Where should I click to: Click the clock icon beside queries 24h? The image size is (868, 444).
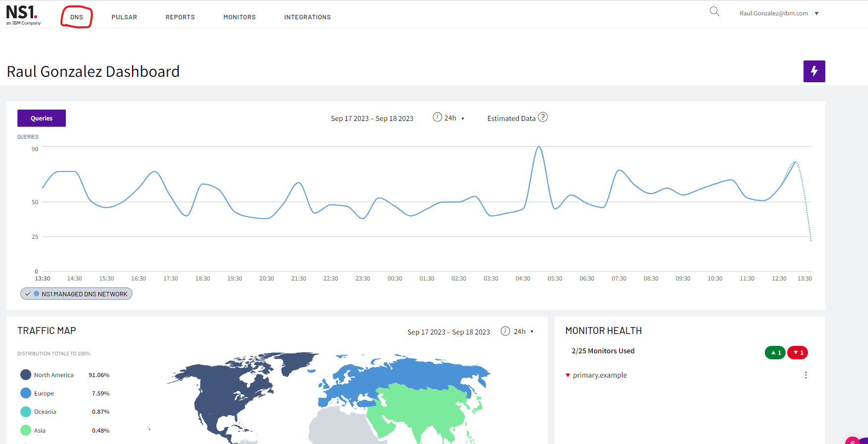tap(437, 117)
